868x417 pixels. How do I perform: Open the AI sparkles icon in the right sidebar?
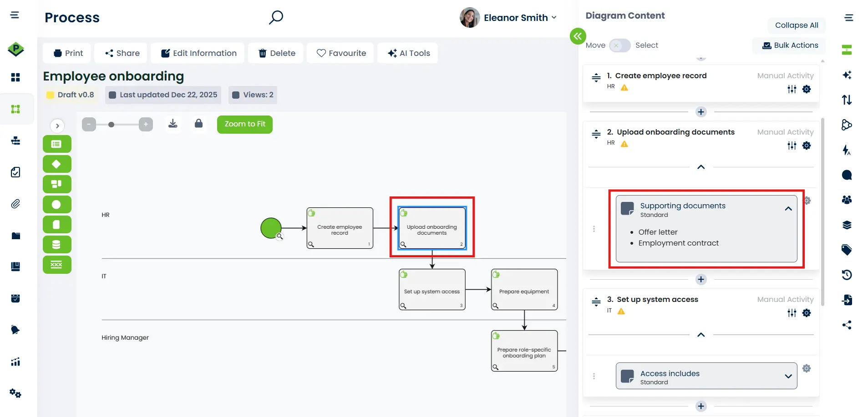click(x=846, y=75)
